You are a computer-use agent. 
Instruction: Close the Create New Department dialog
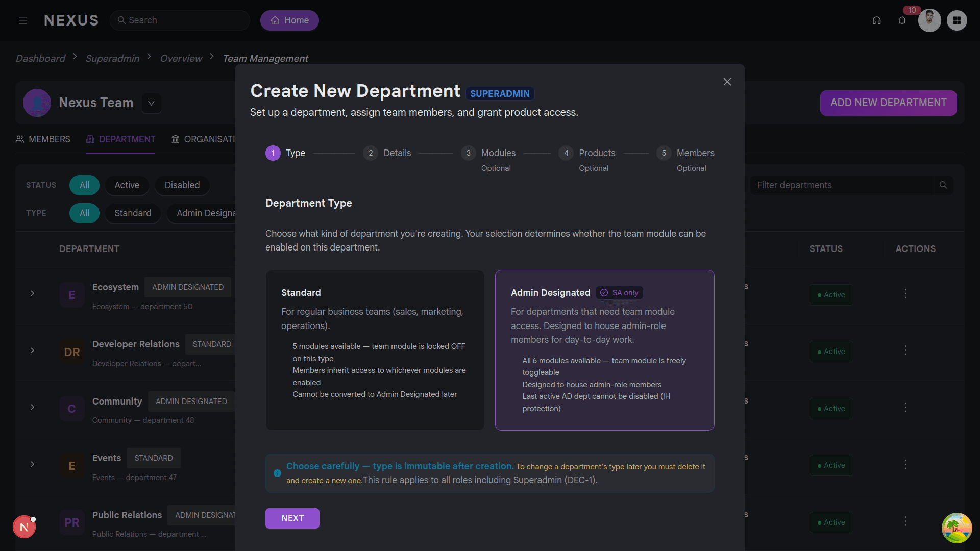(x=727, y=82)
